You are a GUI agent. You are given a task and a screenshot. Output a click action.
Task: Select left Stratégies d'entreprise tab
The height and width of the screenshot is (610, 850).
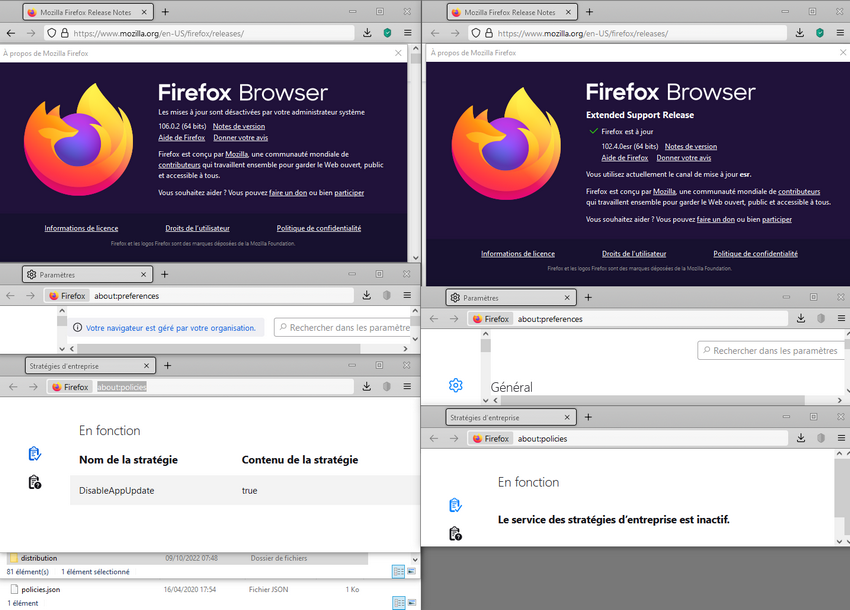(x=91, y=366)
